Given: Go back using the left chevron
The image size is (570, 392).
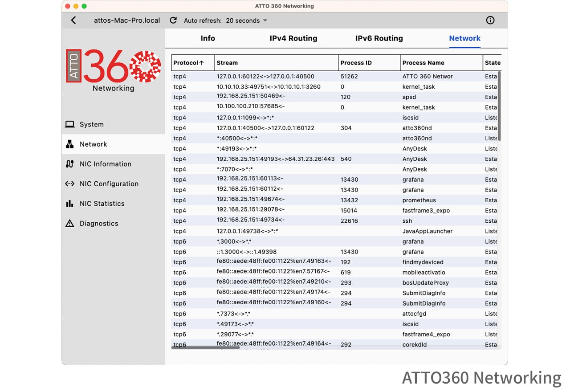Looking at the screenshot, I should pyautogui.click(x=73, y=20).
